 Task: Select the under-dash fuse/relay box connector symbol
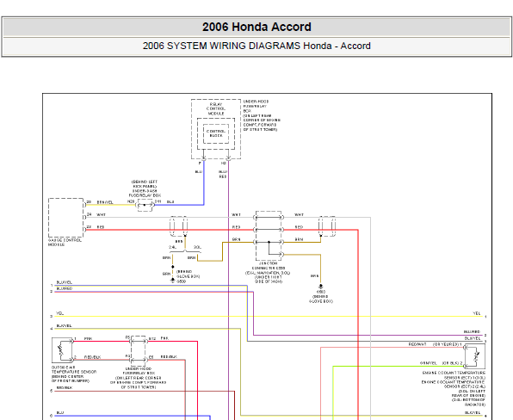click(x=145, y=205)
